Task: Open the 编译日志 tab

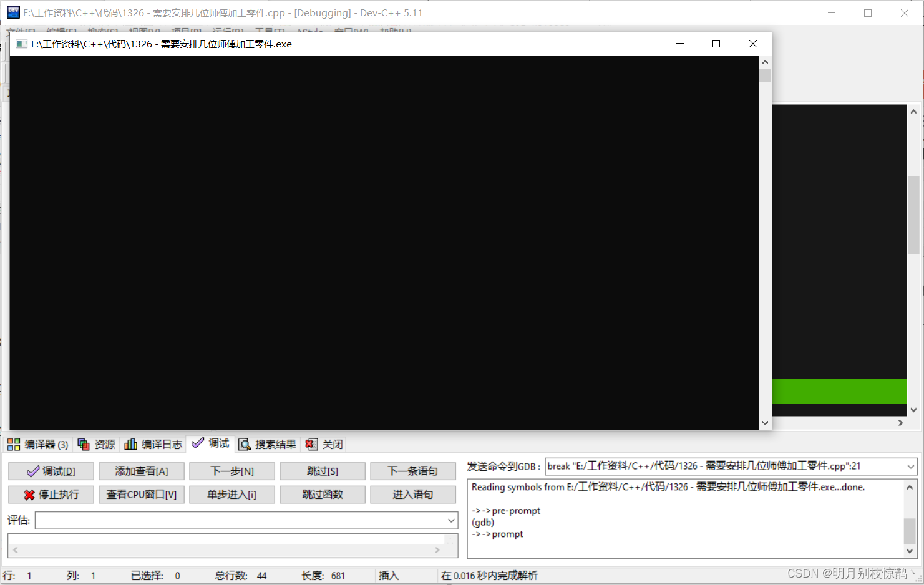Action: [153, 444]
